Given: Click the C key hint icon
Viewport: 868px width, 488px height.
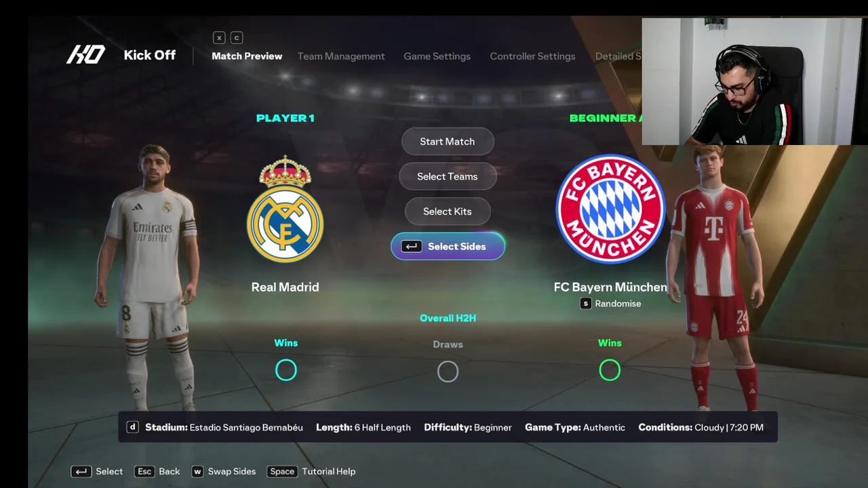Looking at the screenshot, I should click(x=236, y=38).
